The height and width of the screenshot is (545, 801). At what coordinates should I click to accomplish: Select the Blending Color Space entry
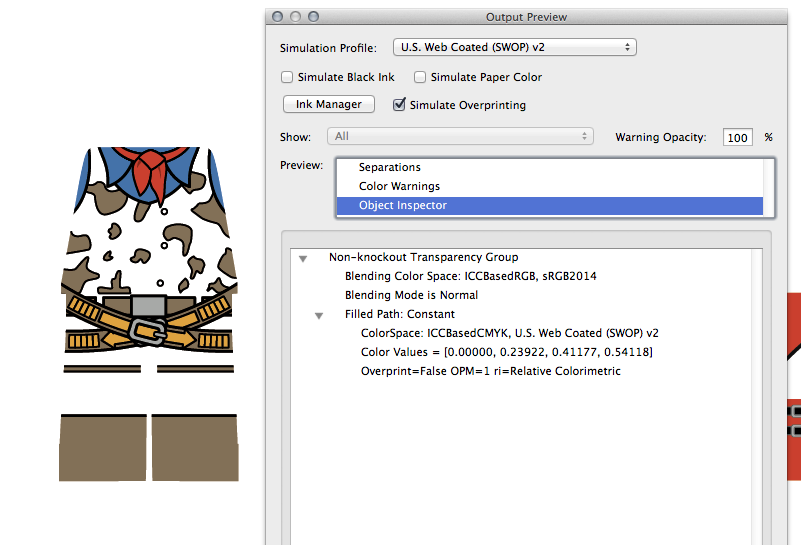[x=470, y=276]
